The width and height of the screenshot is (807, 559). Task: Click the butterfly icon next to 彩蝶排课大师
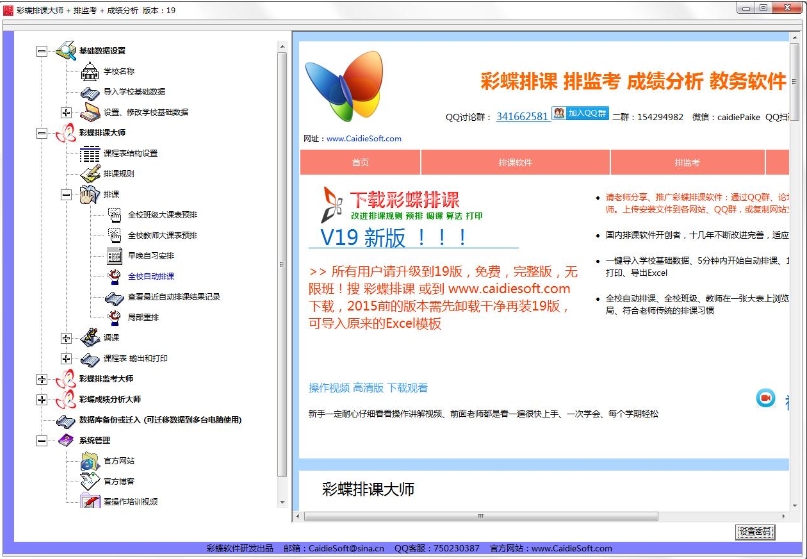(x=65, y=133)
